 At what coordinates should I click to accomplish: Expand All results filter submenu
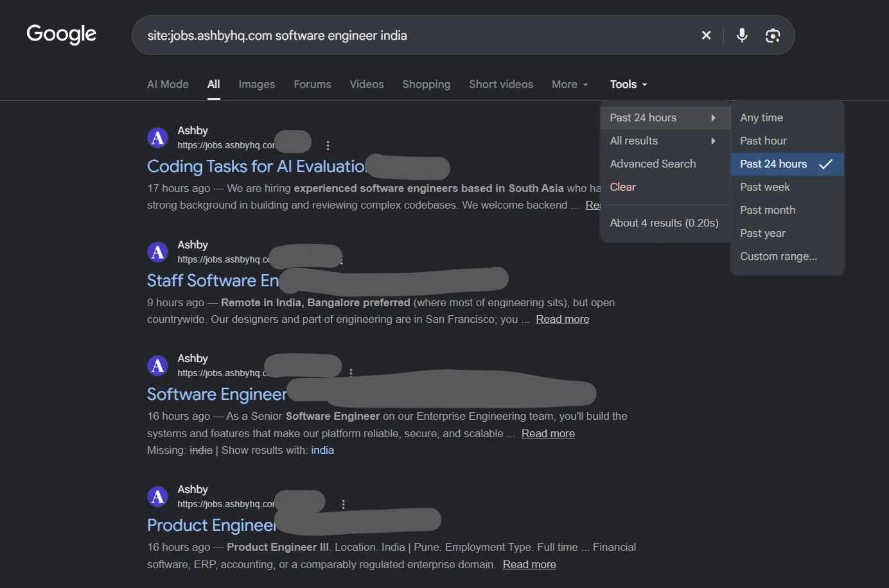pos(665,141)
